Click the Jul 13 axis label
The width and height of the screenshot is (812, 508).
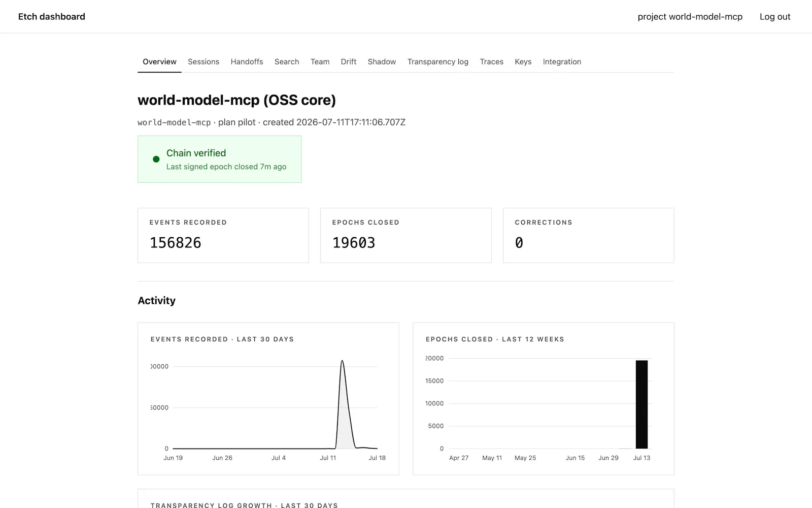(641, 458)
